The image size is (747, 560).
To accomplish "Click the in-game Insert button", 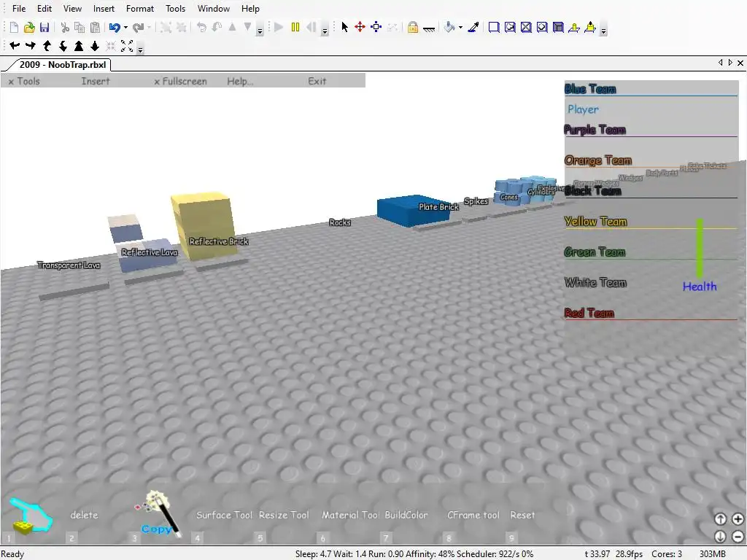I will click(x=96, y=82).
